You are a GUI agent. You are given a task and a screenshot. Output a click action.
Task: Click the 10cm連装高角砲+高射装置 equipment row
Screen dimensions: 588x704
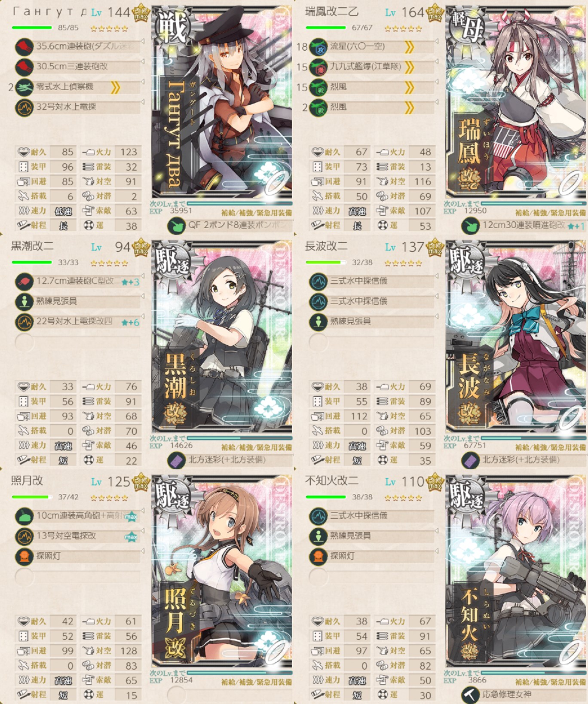78,516
